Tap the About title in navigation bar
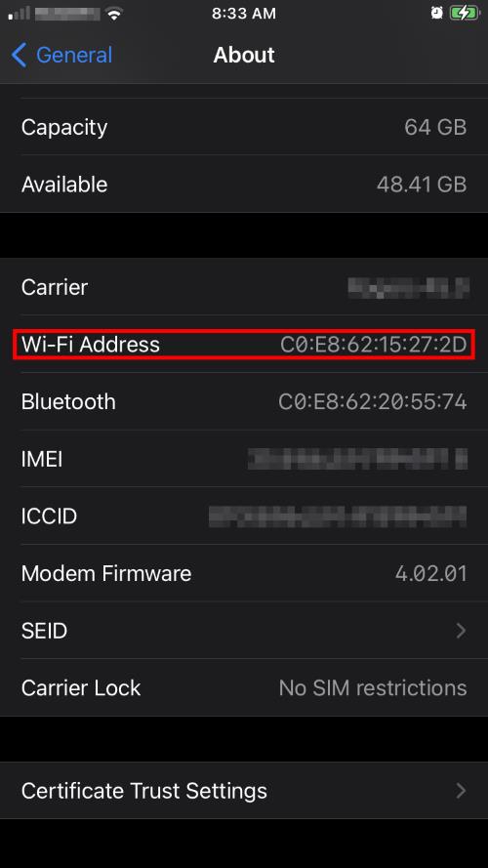 [244, 55]
